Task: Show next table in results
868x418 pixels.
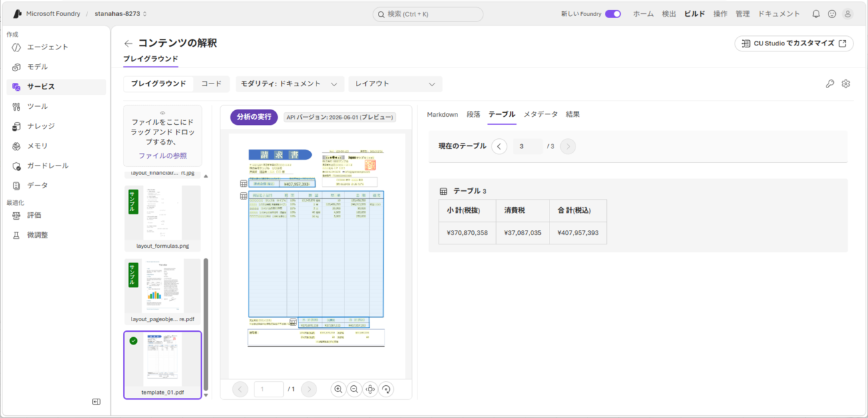Action: click(x=568, y=146)
